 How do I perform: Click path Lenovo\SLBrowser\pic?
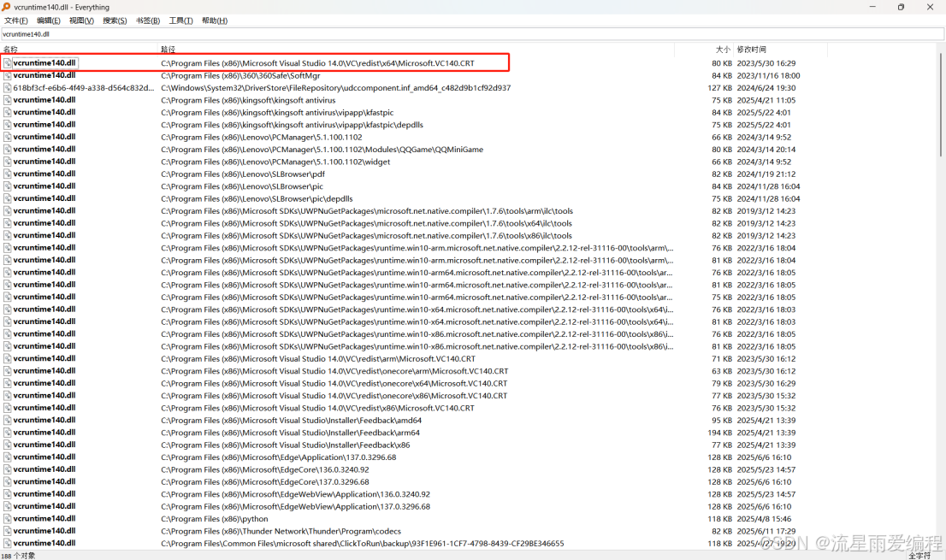pos(242,186)
